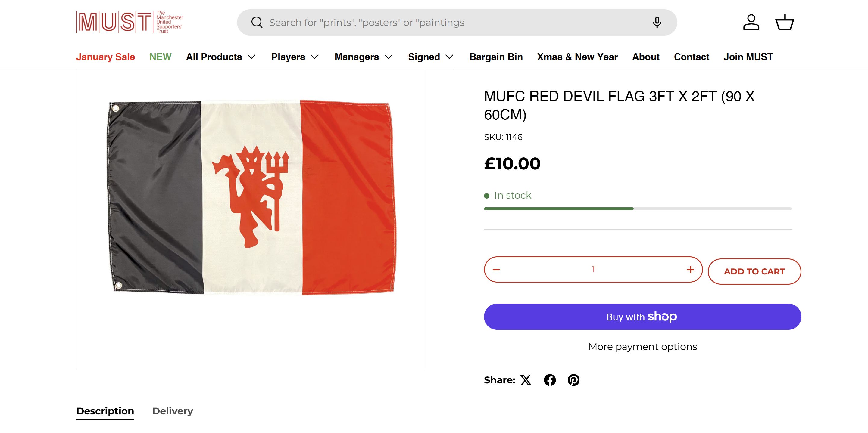Click the MUST logo
This screenshot has height=433, width=868.
pyautogui.click(x=130, y=22)
